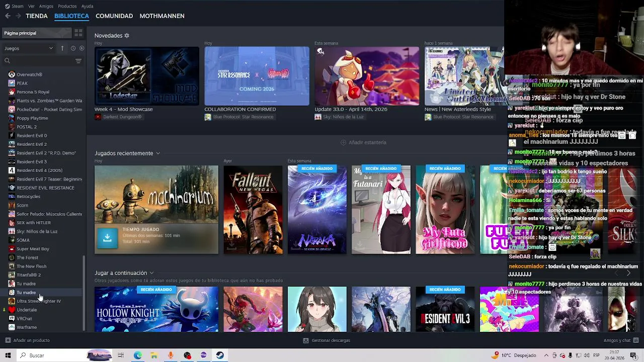Click the Steam logo in the menu bar

(x=7, y=6)
